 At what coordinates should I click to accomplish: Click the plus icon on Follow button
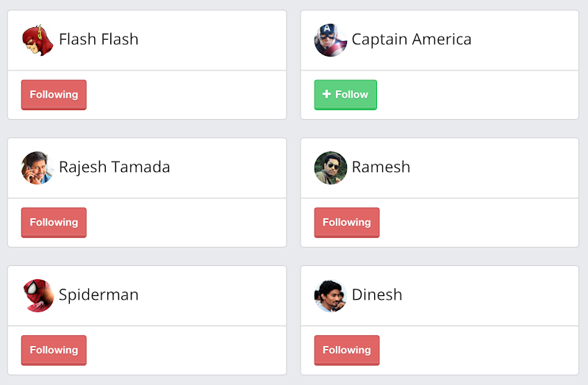[327, 94]
